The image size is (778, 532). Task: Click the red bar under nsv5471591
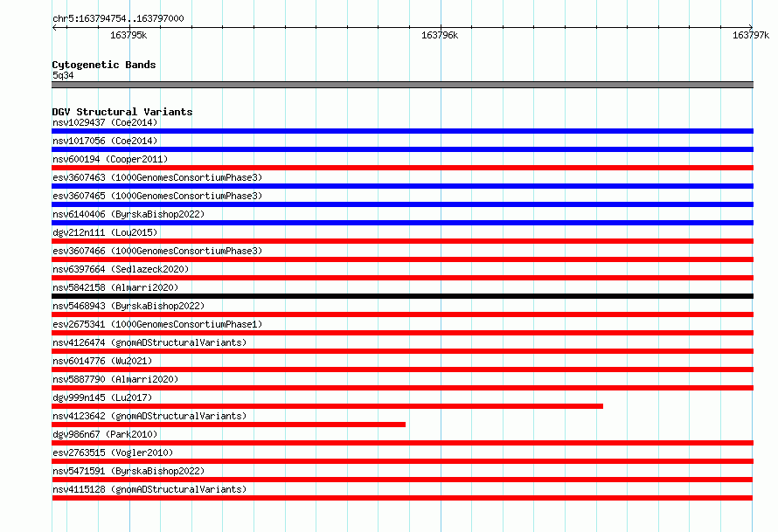coord(402,480)
